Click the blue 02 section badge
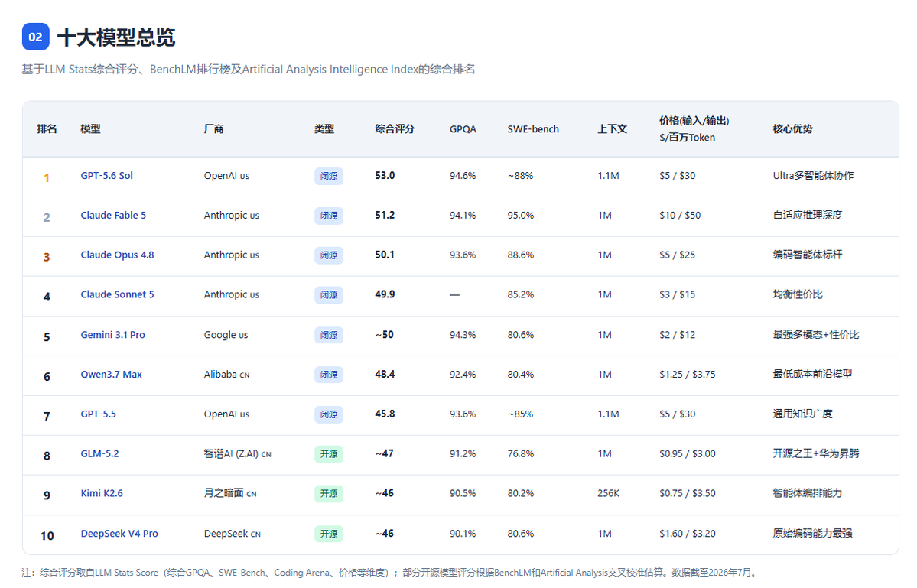The image size is (917, 588). 36,37
